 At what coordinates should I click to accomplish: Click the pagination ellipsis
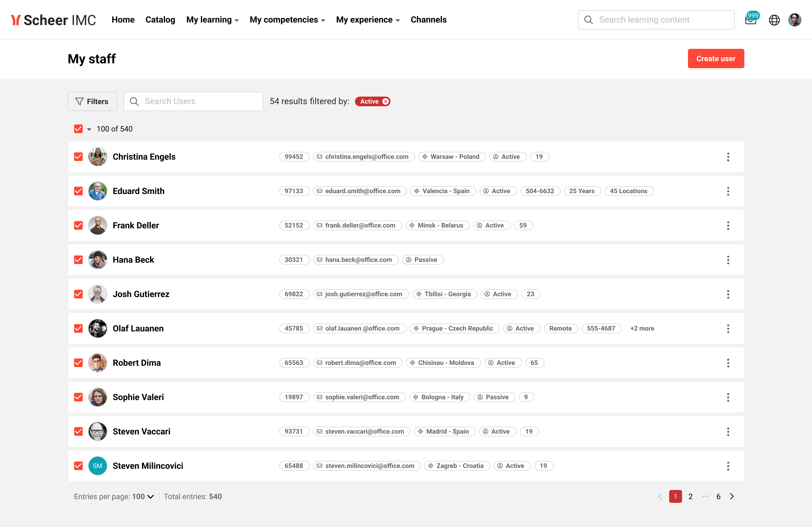706,496
